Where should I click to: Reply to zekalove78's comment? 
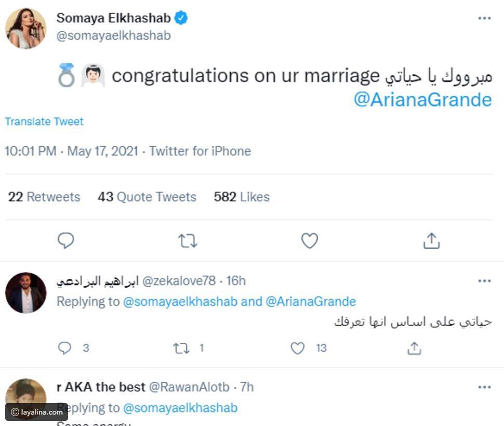click(x=64, y=348)
